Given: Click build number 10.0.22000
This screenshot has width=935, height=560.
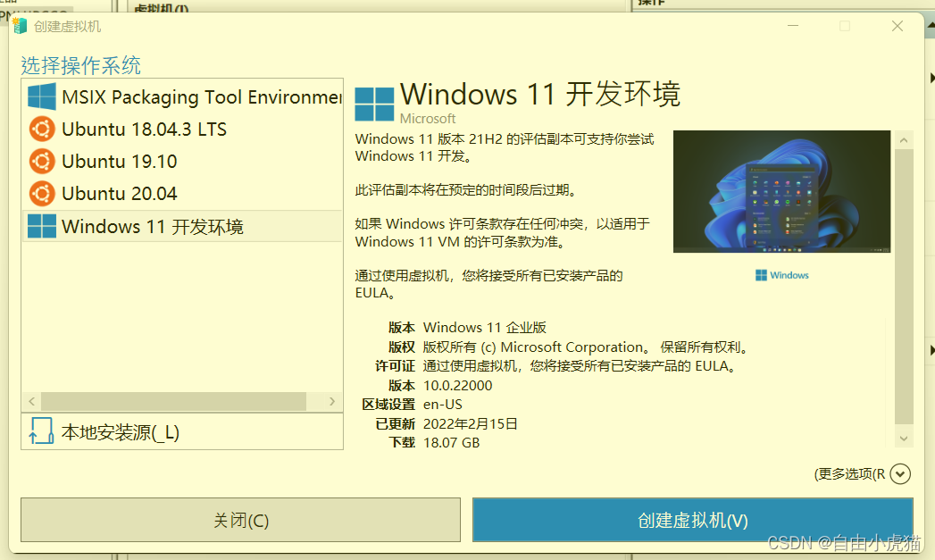Looking at the screenshot, I should coord(458,385).
